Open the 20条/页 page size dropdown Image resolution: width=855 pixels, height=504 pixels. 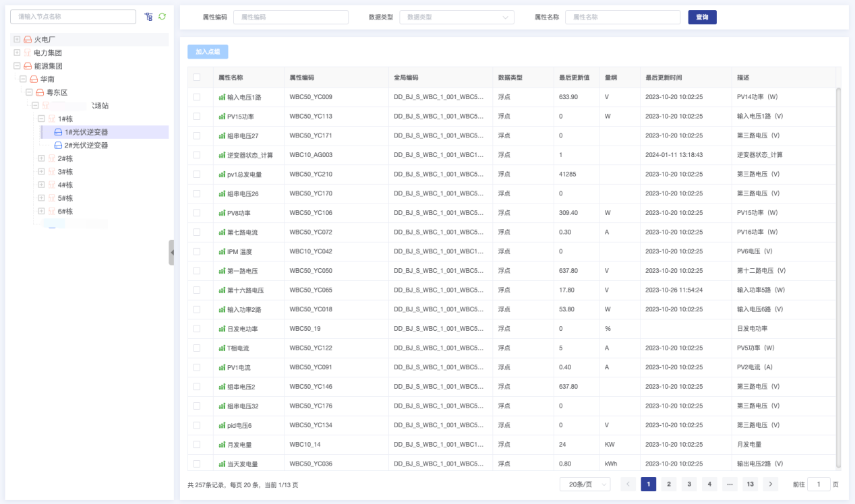585,484
